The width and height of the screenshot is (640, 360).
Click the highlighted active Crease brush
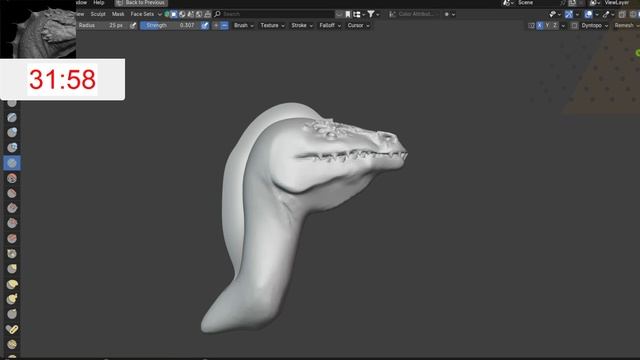click(12, 163)
